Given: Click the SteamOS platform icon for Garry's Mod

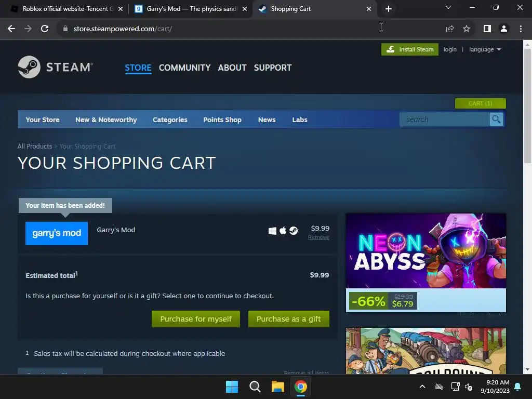Looking at the screenshot, I should [x=294, y=231].
